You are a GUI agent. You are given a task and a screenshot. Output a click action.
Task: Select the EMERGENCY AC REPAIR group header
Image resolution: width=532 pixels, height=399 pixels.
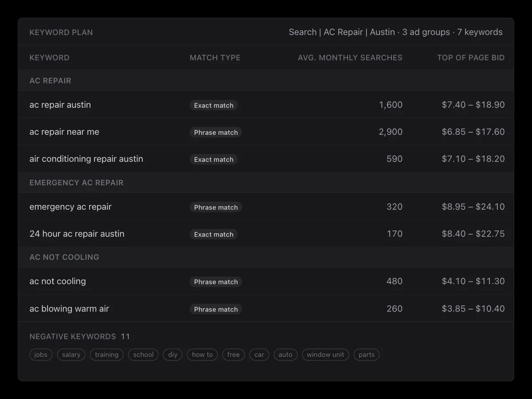tap(266, 183)
